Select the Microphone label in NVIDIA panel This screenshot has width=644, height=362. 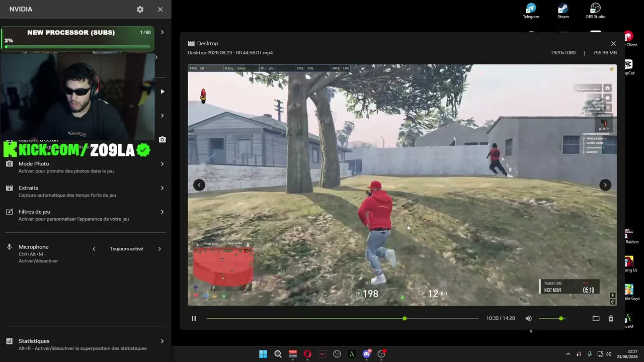pos(34,247)
